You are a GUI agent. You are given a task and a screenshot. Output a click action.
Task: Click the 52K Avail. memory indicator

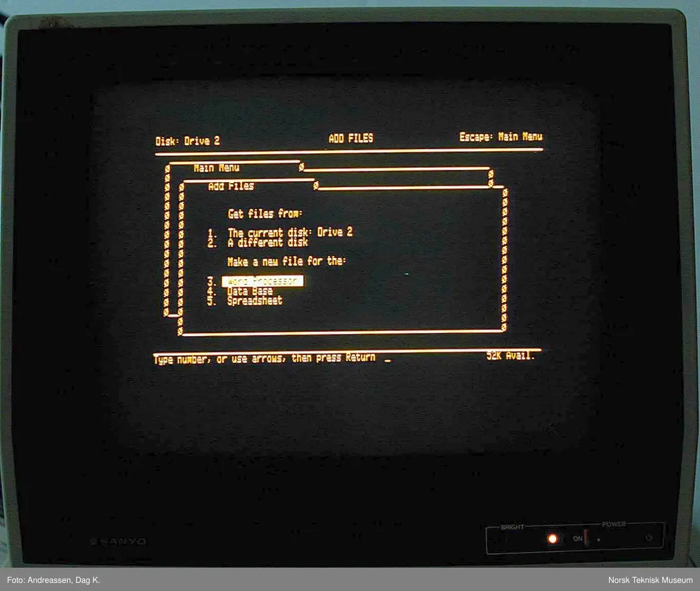click(x=510, y=355)
